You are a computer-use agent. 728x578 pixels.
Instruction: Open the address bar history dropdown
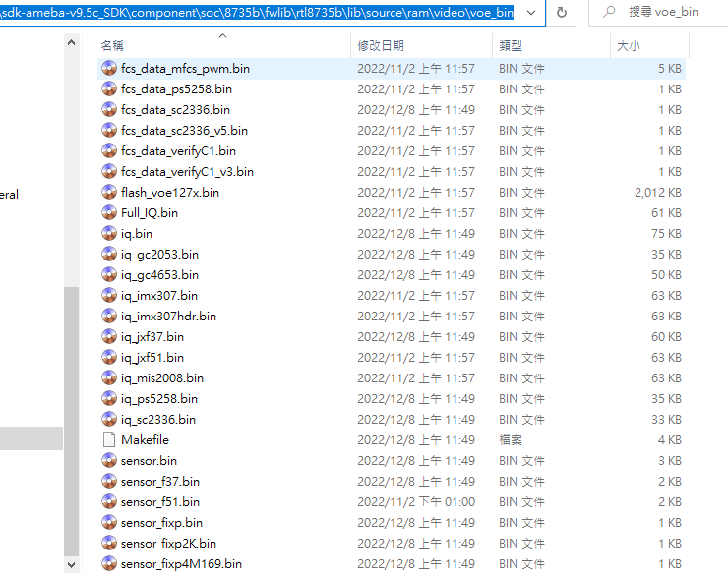[x=531, y=13]
